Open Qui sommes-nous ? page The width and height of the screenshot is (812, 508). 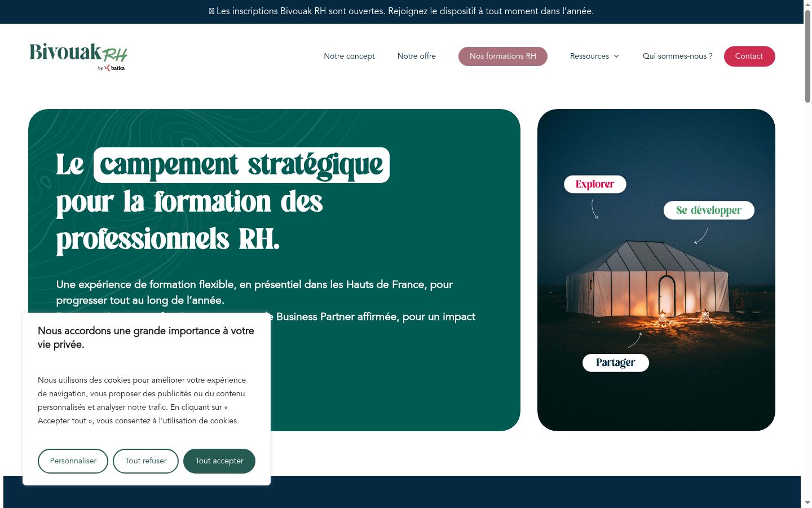point(677,56)
